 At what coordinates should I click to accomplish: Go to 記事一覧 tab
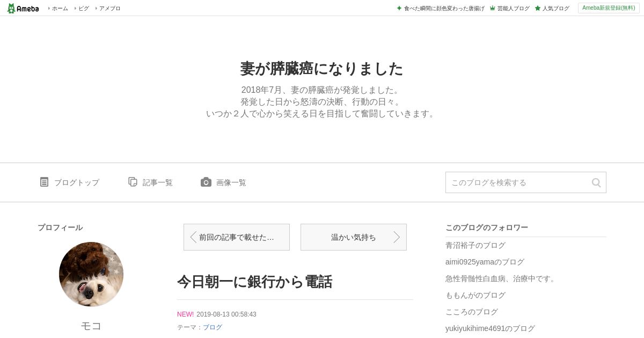(x=158, y=182)
